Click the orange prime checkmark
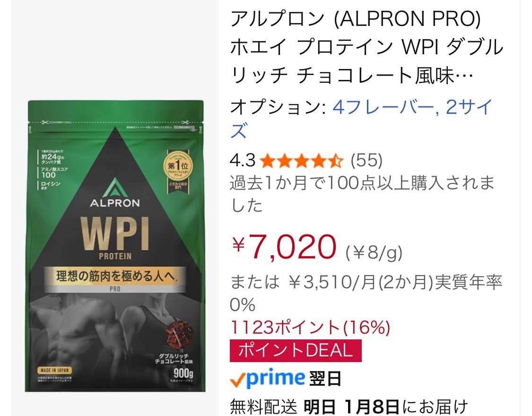Screen dimensions: 532x416 click(x=238, y=381)
